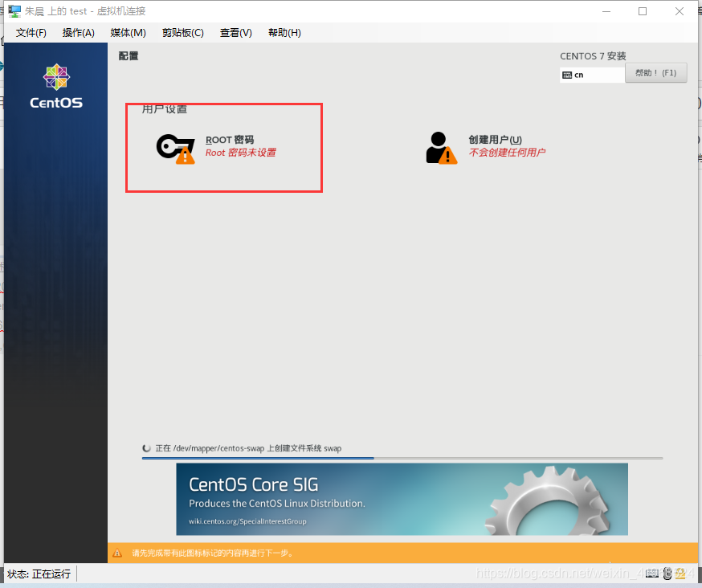
Task: Click the cn keyboard layout field
Action: click(x=592, y=75)
